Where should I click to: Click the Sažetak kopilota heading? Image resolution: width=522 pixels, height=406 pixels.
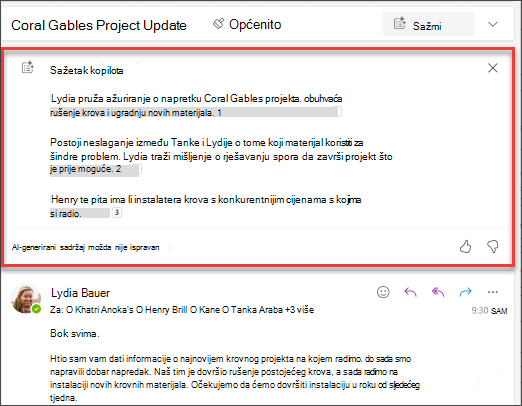pyautogui.click(x=86, y=70)
